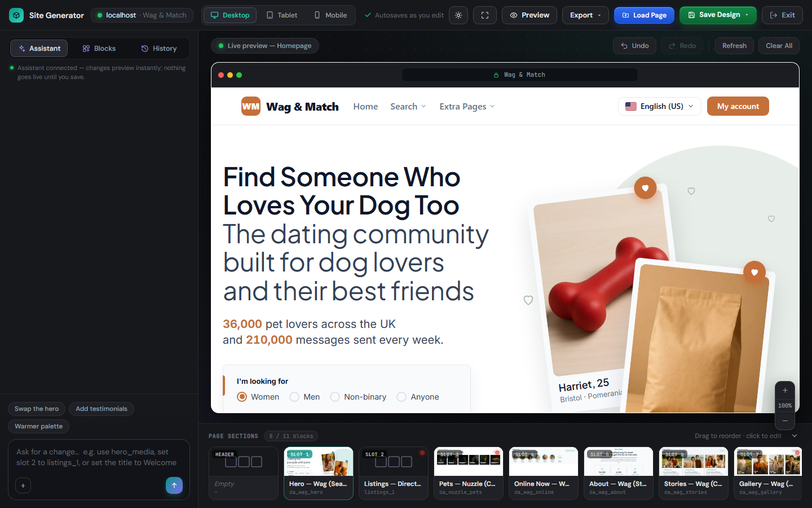Viewport: 812px width, 508px height.
Task: Click the zoom in plus button
Action: [785, 390]
